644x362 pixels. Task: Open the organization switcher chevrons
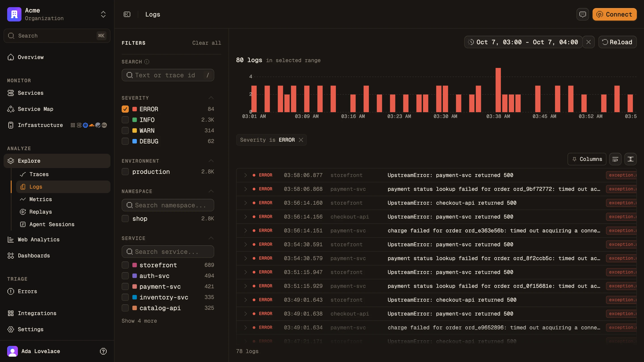pyautogui.click(x=103, y=14)
